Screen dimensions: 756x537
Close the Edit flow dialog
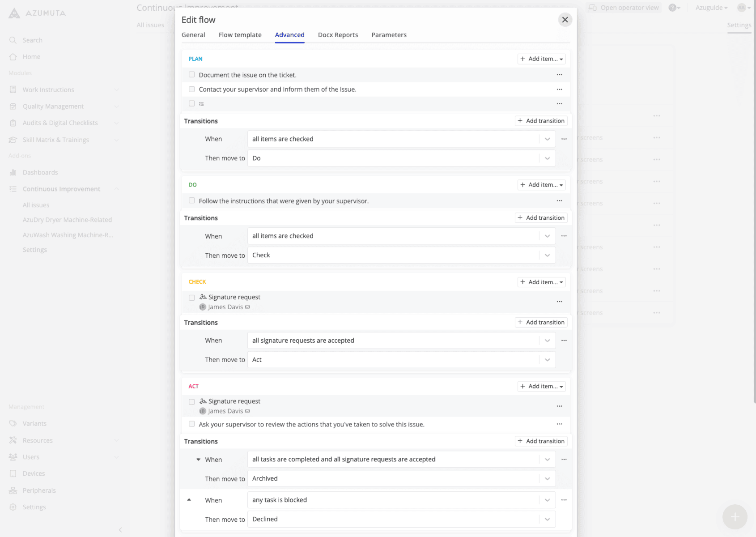[x=565, y=20]
